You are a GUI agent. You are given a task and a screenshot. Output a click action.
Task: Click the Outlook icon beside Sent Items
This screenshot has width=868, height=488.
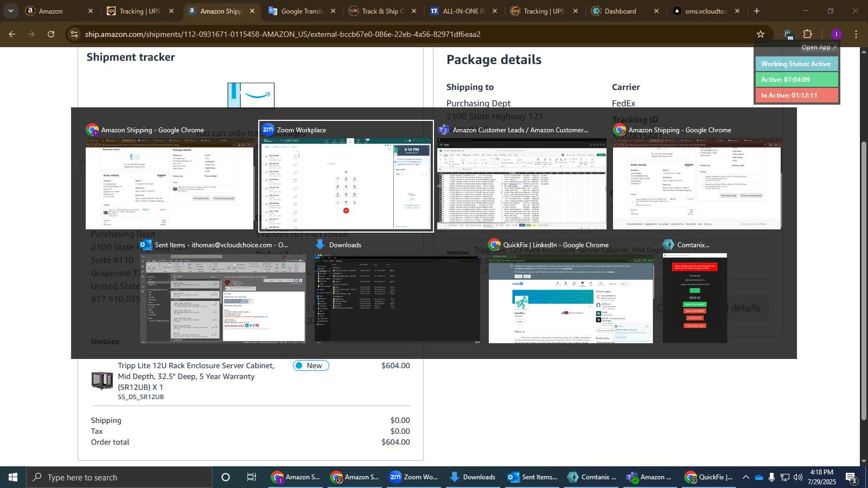(x=146, y=245)
